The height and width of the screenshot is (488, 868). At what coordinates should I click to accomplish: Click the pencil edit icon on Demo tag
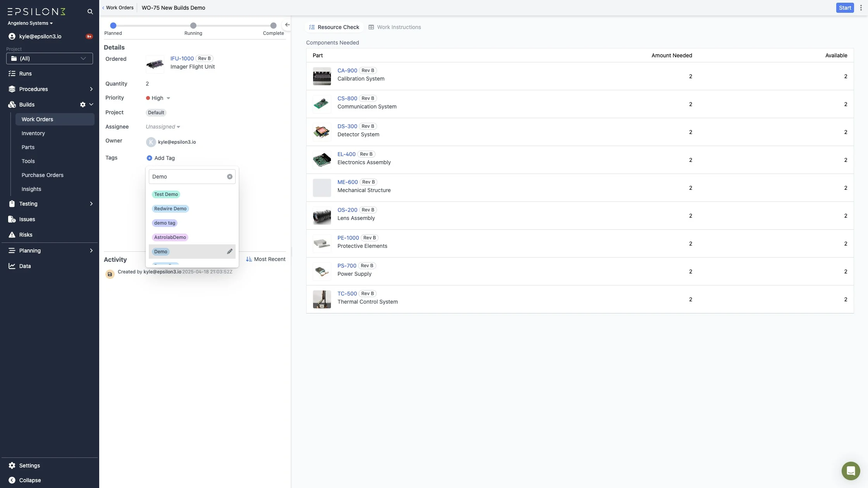point(229,251)
